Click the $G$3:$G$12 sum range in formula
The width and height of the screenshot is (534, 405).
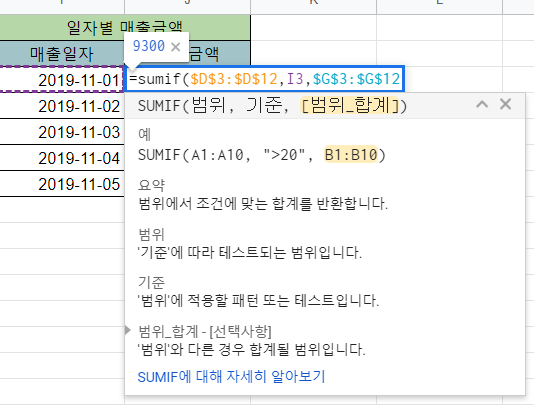[x=356, y=79]
